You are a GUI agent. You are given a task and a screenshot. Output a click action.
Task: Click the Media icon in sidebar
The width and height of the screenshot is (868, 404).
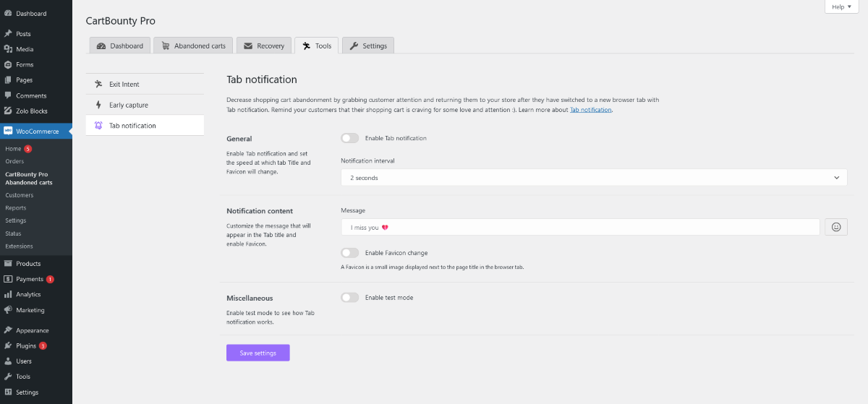[7, 49]
